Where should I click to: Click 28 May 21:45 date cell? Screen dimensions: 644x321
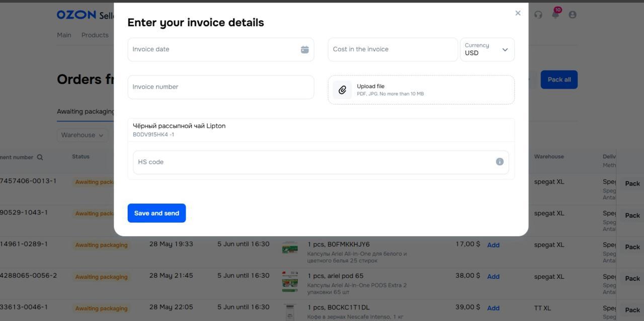pyautogui.click(x=171, y=276)
